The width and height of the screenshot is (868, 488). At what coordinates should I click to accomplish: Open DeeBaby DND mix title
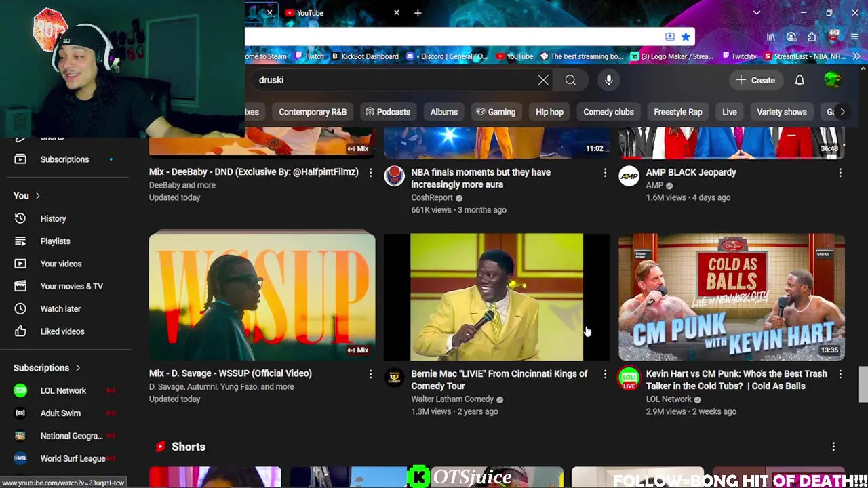click(x=254, y=172)
